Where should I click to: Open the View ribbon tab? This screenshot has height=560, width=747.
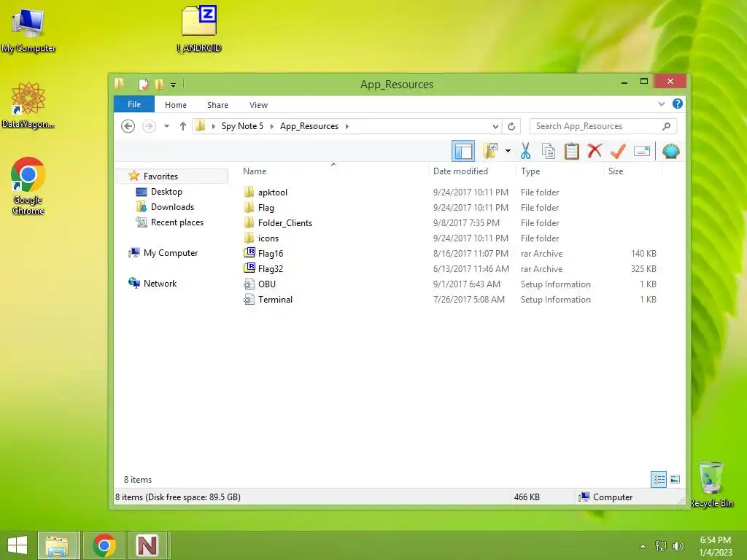click(x=258, y=105)
